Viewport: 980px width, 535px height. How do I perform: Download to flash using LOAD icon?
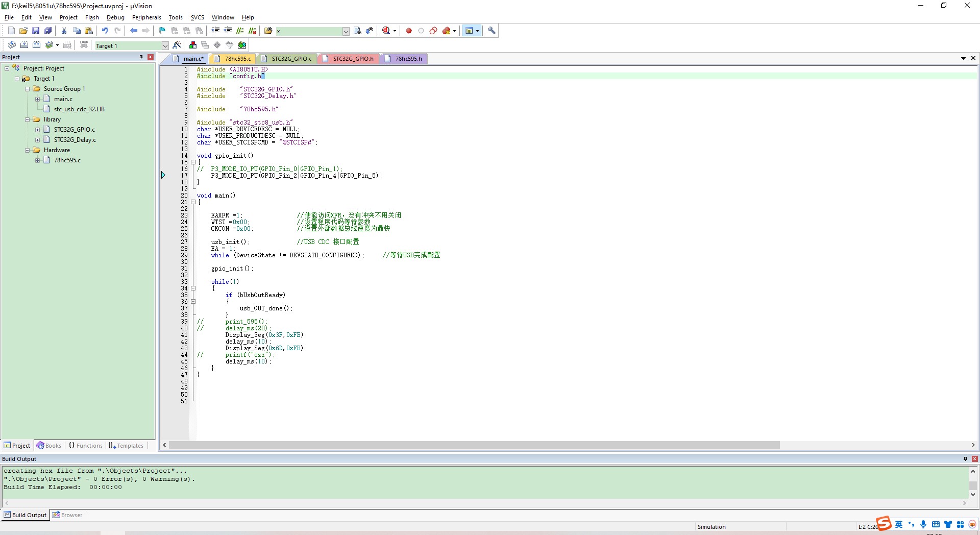(x=84, y=45)
